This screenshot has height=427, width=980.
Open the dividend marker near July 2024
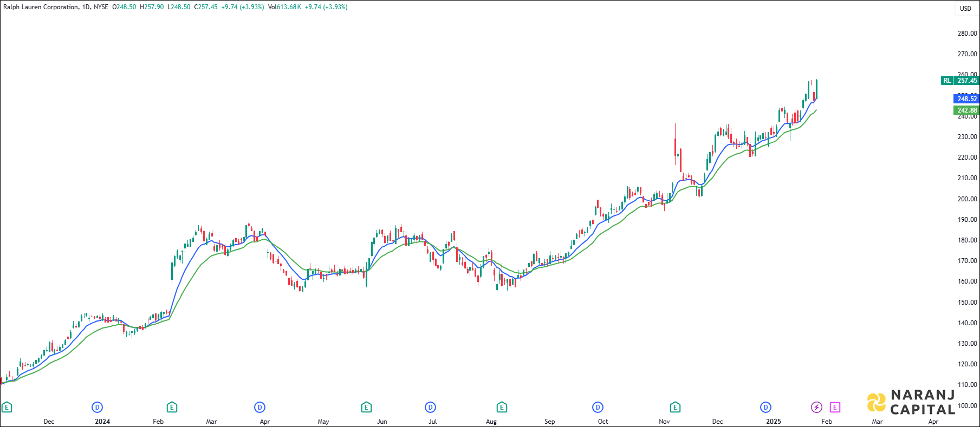431,407
